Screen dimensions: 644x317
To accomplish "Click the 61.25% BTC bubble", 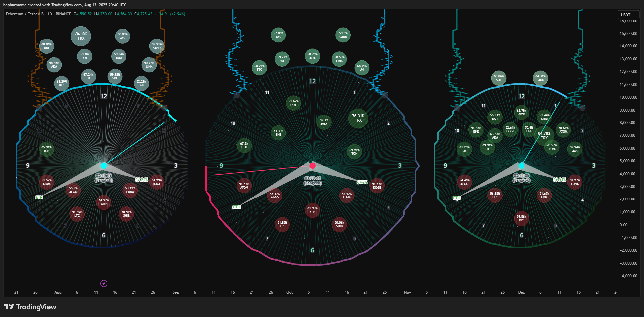I will (464, 149).
